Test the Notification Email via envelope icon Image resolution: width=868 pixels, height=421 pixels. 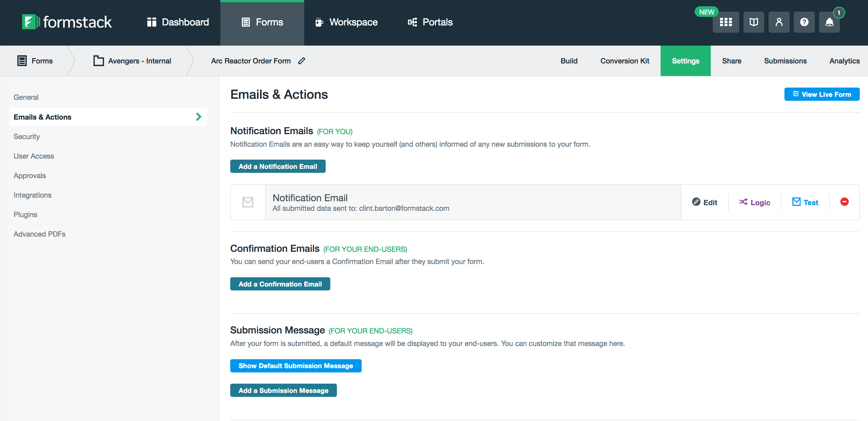click(805, 202)
